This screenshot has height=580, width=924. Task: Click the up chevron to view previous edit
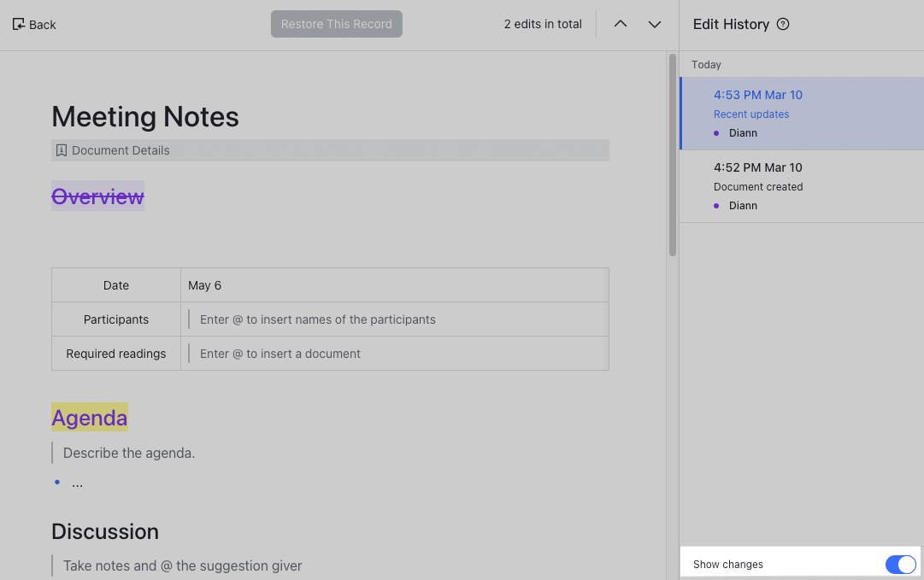tap(621, 24)
